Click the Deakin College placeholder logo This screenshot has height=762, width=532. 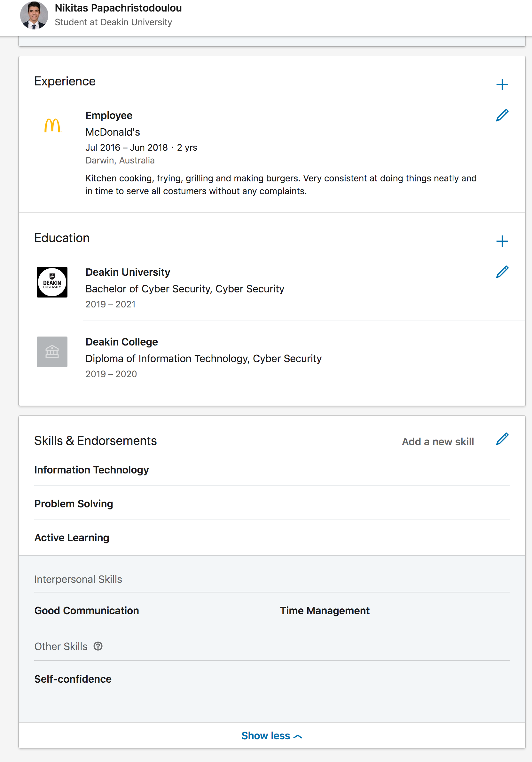pyautogui.click(x=52, y=352)
